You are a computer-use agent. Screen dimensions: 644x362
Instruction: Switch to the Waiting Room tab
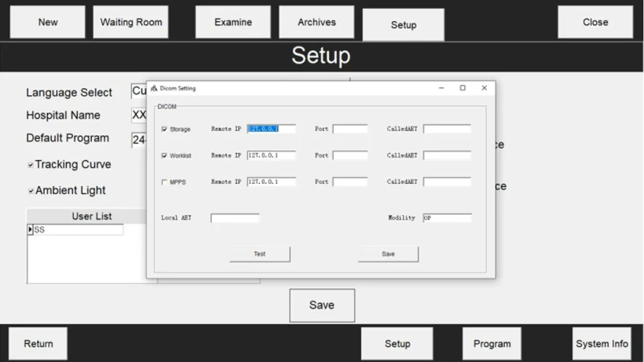tap(131, 22)
